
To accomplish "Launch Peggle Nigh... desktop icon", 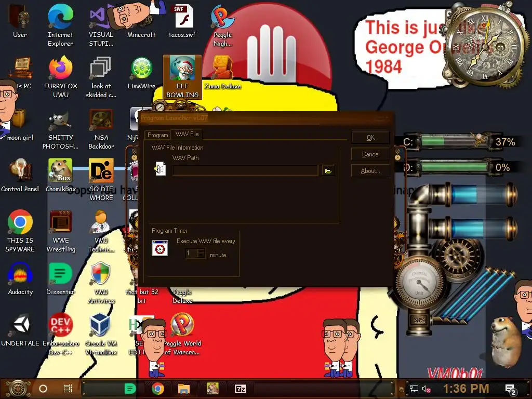I will [222, 25].
